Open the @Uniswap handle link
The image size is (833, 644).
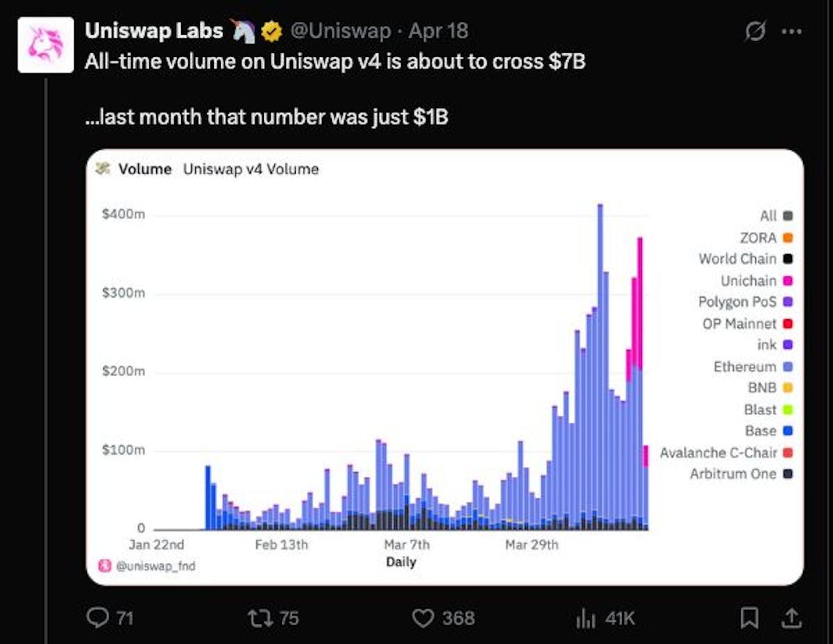[x=340, y=31]
